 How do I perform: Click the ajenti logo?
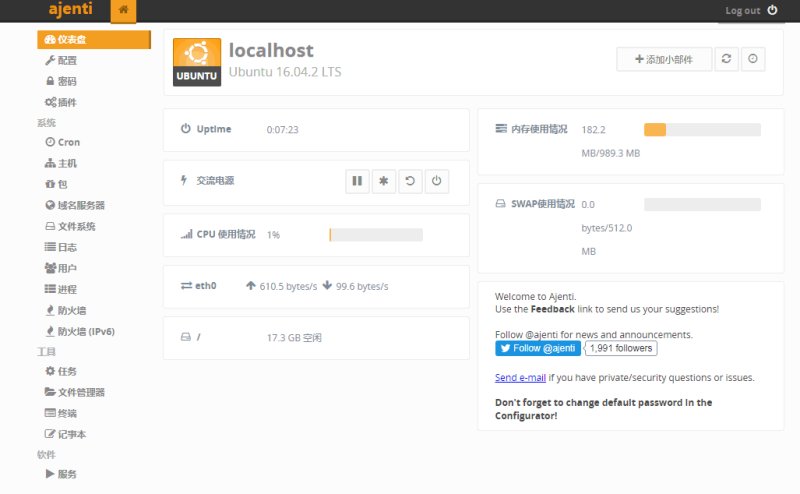70,9
